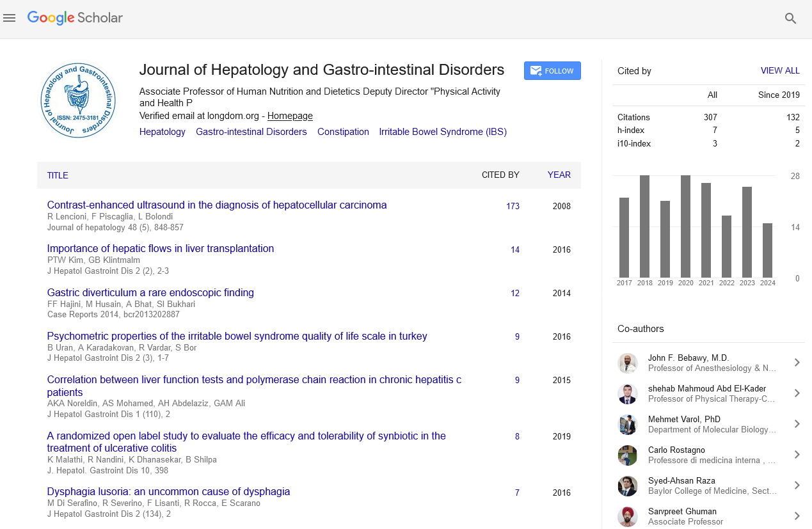Expand the chevron beside shehab Mahmoud Abd El-Kader
Viewport: 812px width, 529px height.
(x=797, y=393)
